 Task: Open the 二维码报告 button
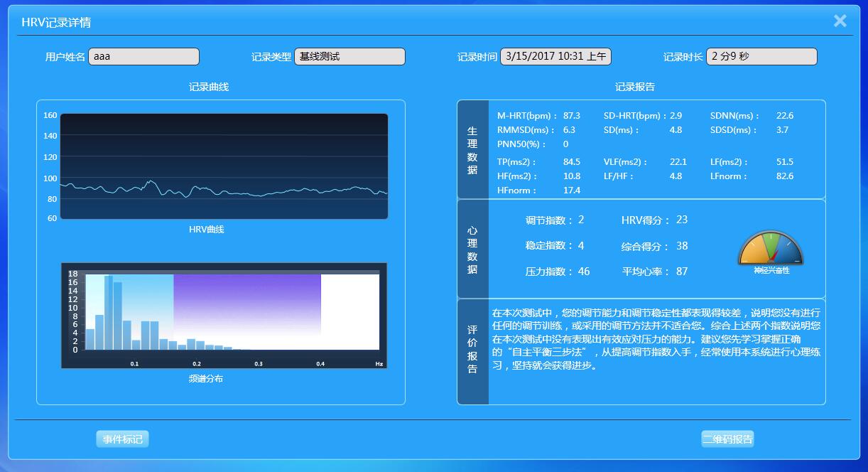727,439
